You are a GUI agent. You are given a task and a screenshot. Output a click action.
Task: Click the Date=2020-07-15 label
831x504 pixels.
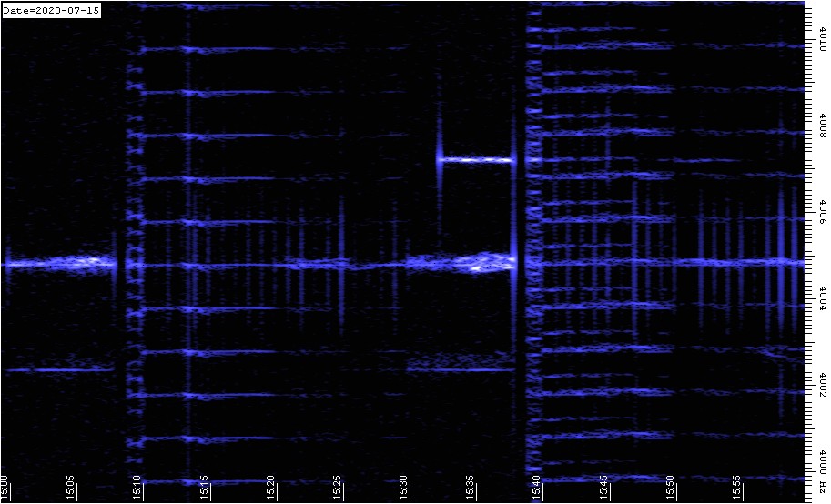51,10
